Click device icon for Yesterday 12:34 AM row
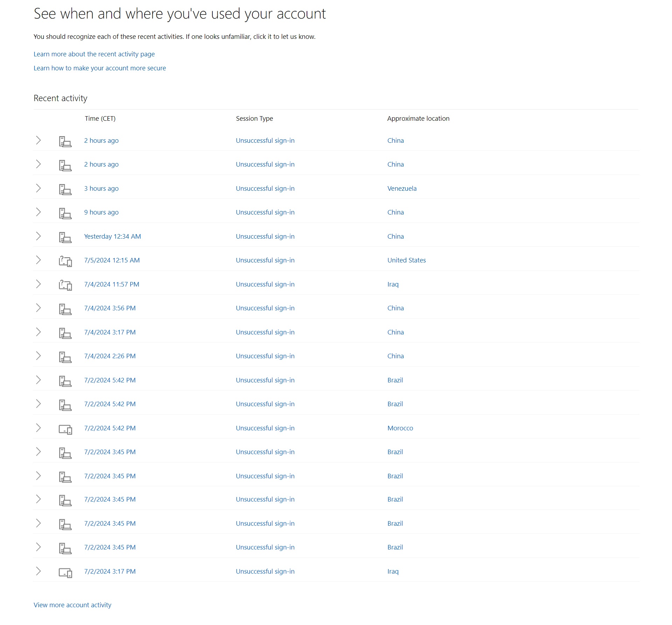Screen dimensions: 672x625 (65, 237)
